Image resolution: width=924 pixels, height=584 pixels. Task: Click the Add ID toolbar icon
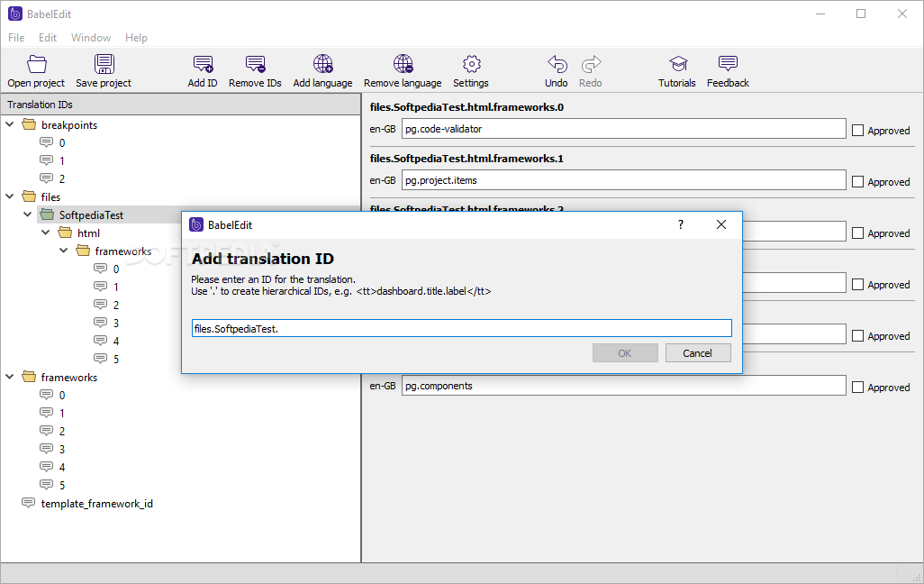click(203, 71)
